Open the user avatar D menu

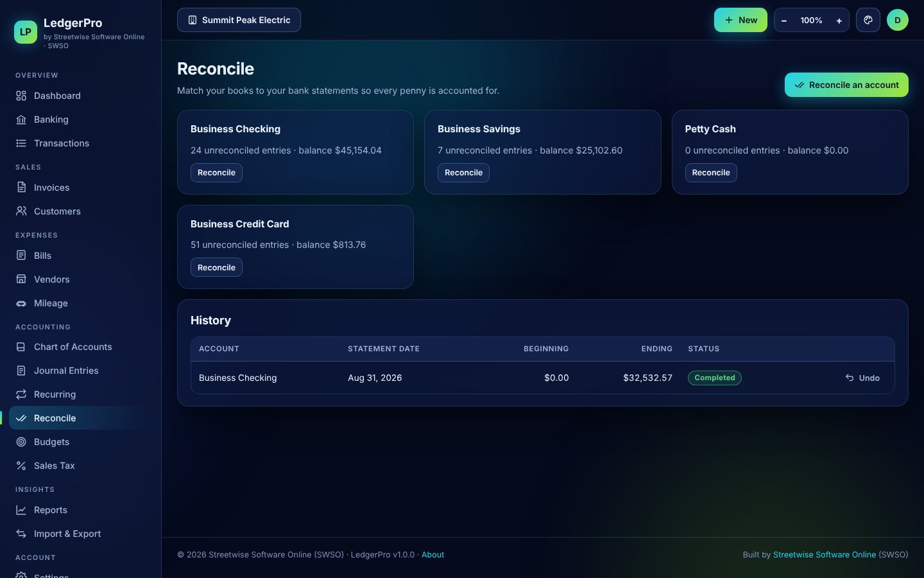[x=898, y=20]
